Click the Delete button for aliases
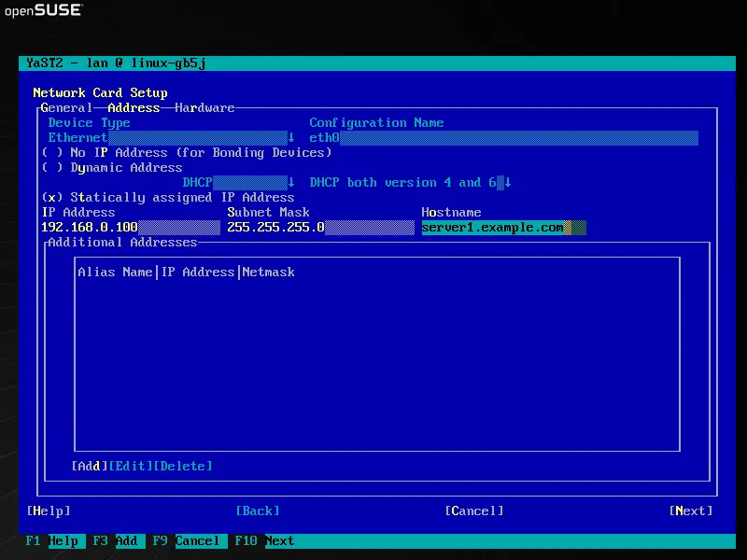747x560 pixels. tap(183, 466)
